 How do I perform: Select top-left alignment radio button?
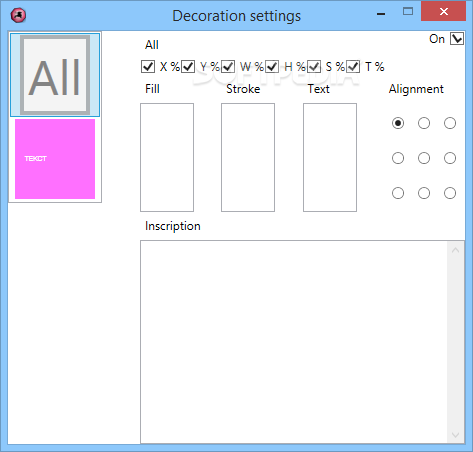coord(398,123)
